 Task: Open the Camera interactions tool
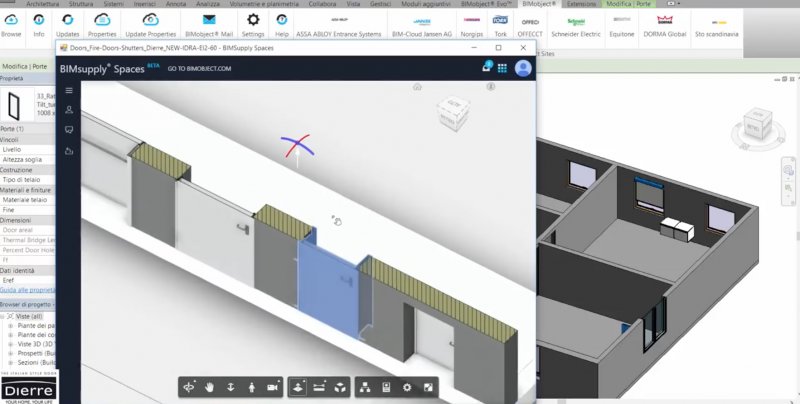pyautogui.click(x=272, y=388)
